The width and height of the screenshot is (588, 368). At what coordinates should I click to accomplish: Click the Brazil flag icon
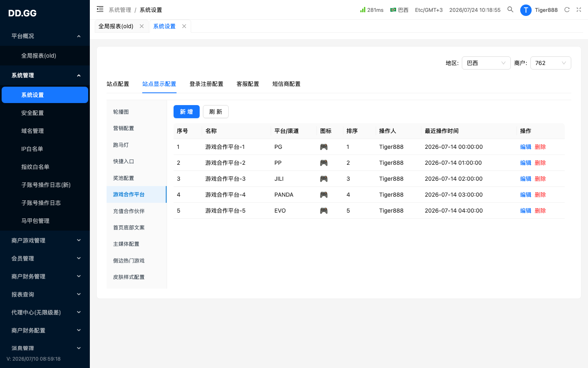click(393, 10)
